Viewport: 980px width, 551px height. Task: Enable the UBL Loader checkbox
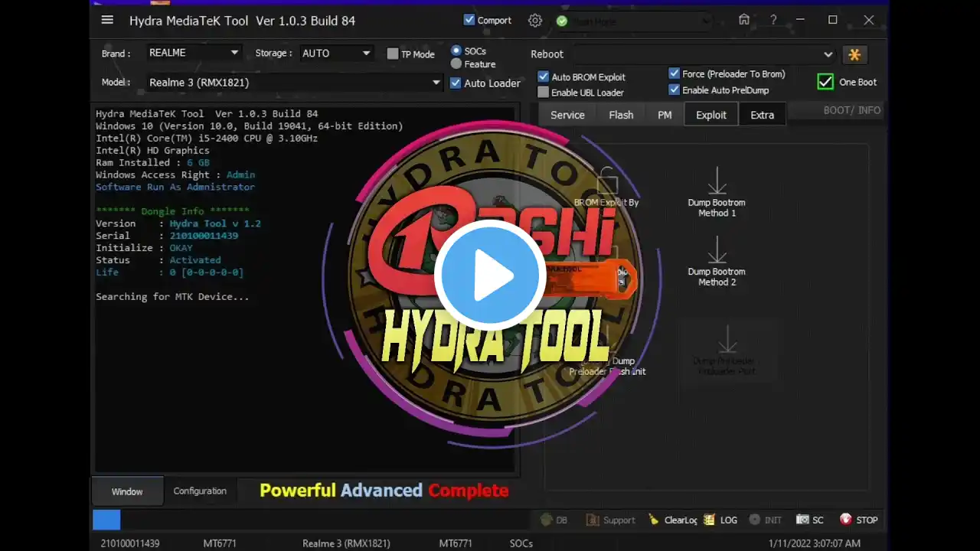pos(544,92)
